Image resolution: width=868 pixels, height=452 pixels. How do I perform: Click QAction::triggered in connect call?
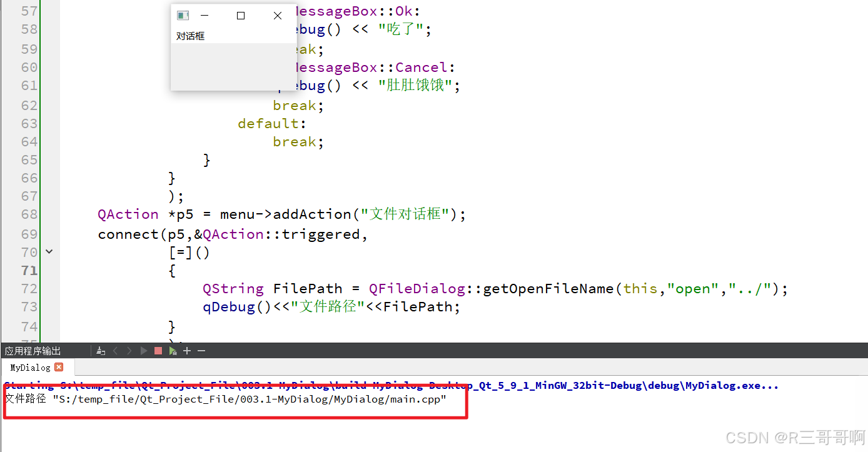point(281,234)
